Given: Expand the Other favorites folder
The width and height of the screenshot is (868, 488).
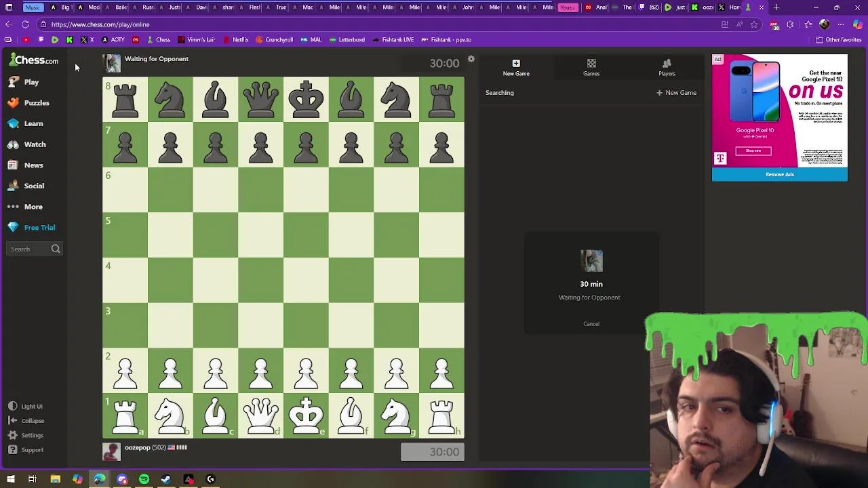Looking at the screenshot, I should pyautogui.click(x=838, y=40).
